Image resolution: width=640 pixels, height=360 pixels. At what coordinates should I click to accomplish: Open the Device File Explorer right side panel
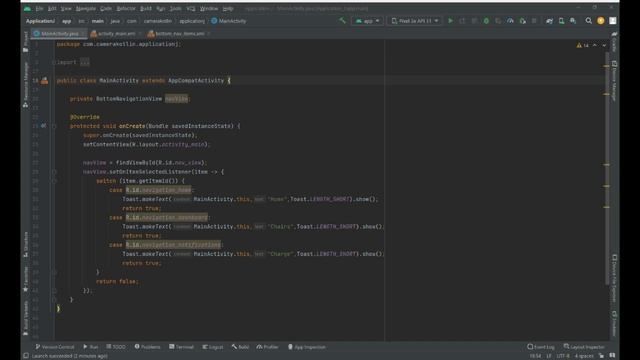tap(614, 278)
